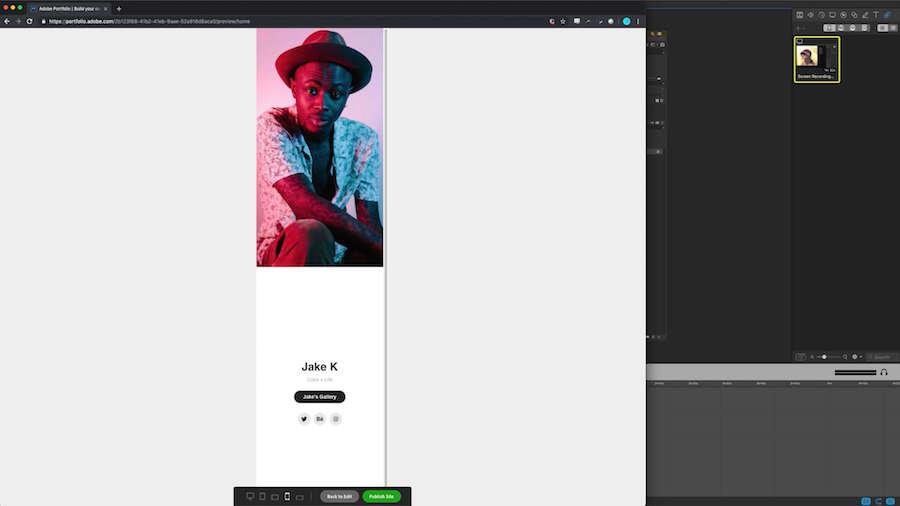Select the tablet landscape preview icon
The height and width of the screenshot is (506, 900).
[x=275, y=497]
